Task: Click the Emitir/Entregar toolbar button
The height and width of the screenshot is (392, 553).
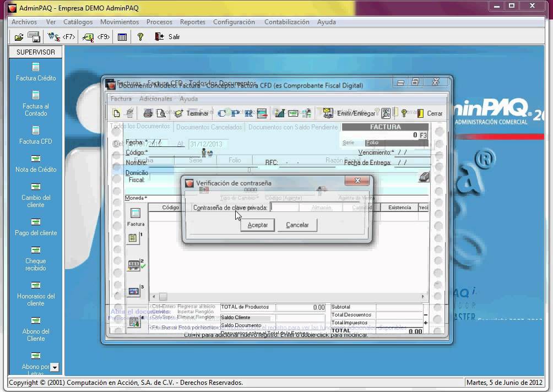Action: 349,113
